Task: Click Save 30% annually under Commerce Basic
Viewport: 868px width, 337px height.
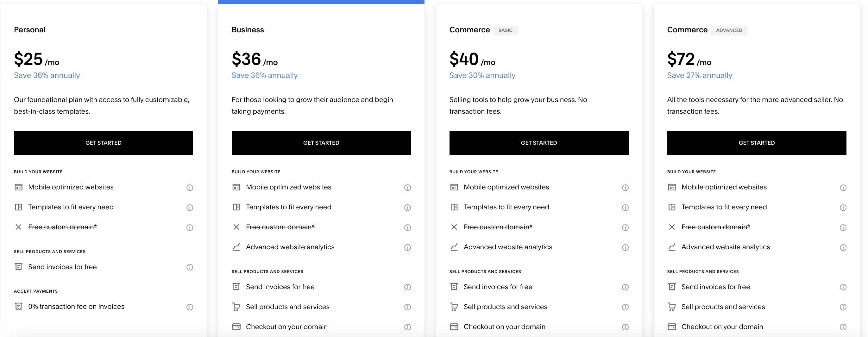Action: click(x=482, y=75)
